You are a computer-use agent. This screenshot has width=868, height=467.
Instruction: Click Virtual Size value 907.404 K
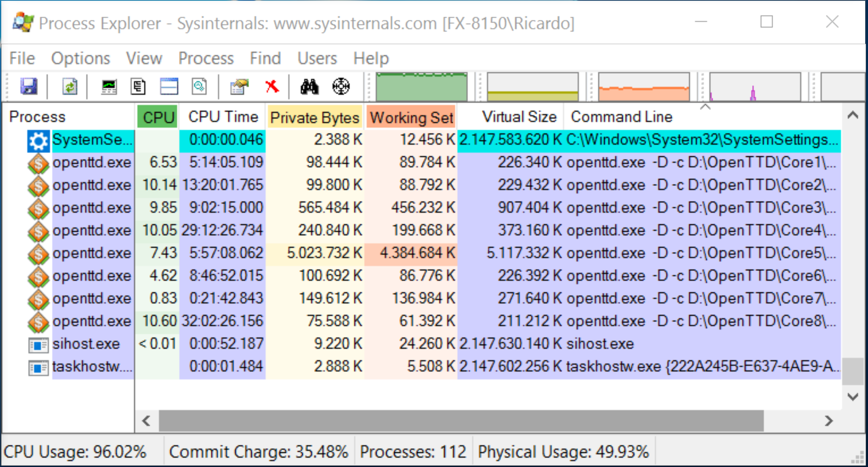(x=530, y=207)
